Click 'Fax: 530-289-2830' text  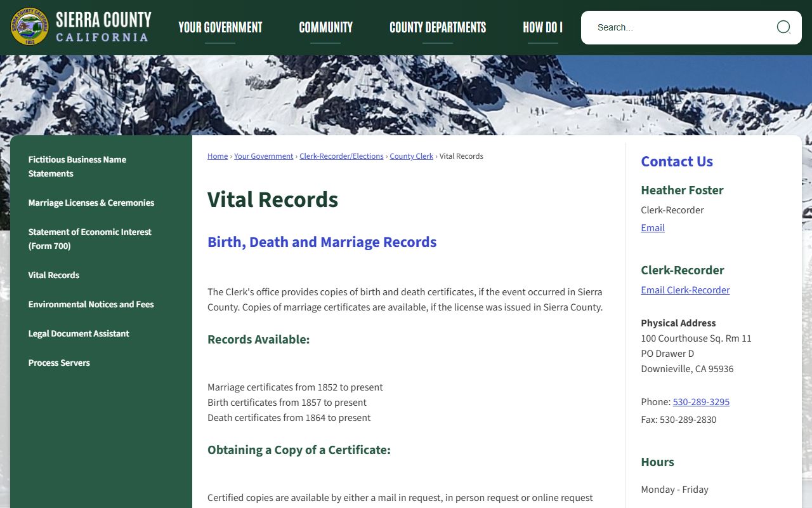point(679,420)
